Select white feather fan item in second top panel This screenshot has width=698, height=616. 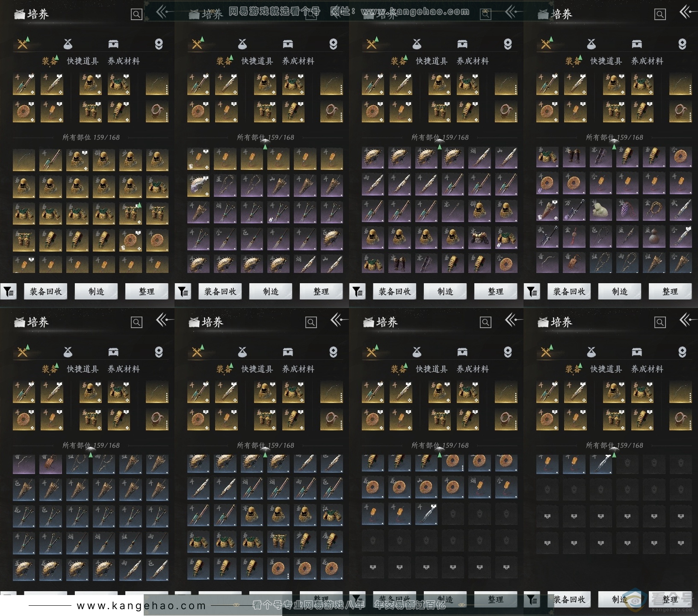198,186
